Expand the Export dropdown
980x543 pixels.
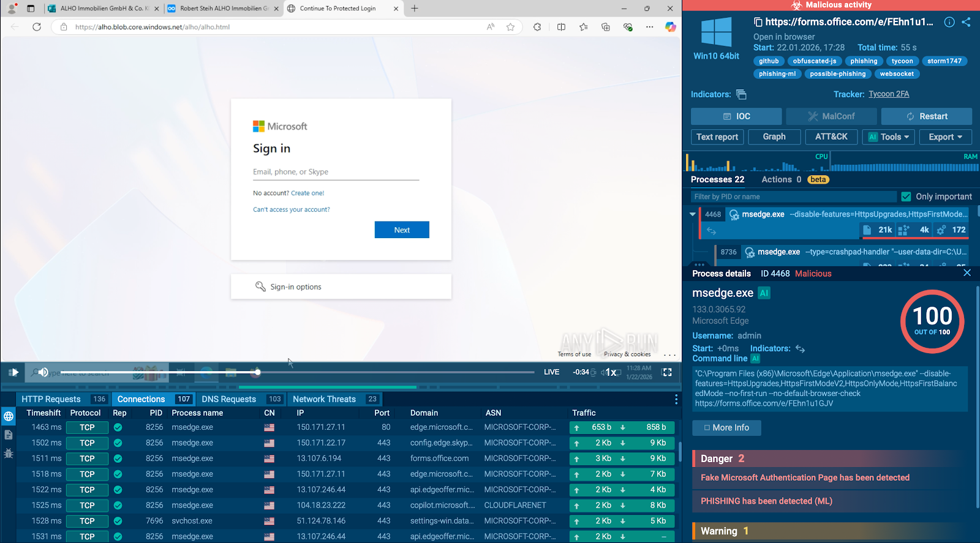tap(945, 137)
